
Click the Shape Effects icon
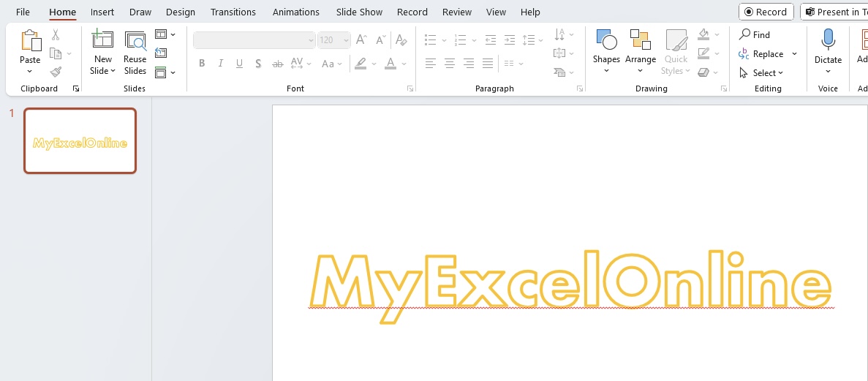point(703,72)
